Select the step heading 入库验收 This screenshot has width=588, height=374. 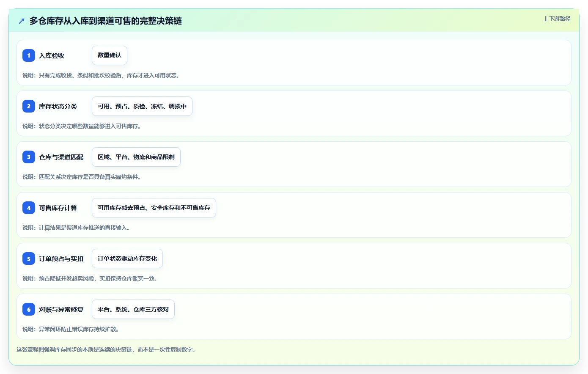(x=52, y=55)
